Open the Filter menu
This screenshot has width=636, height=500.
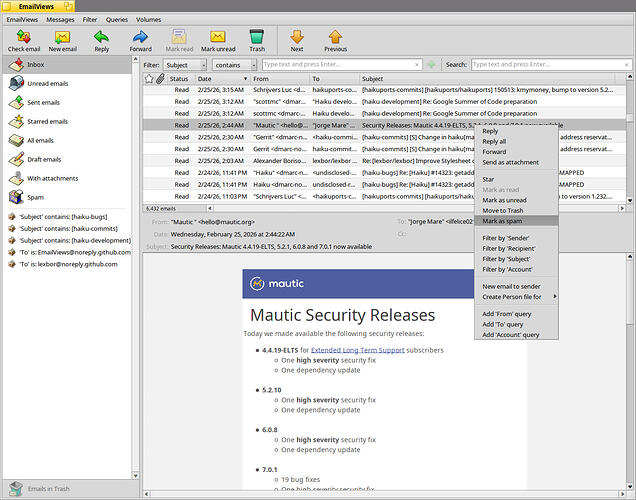90,19
